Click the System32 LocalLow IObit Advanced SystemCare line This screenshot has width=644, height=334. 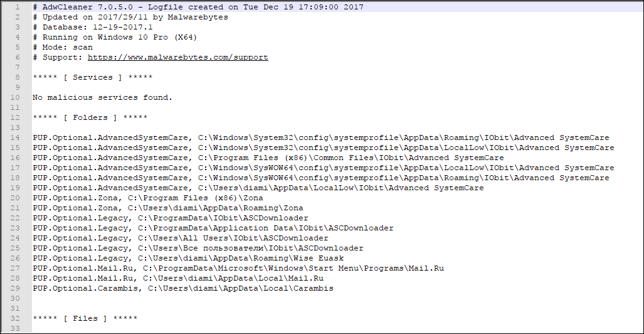coord(324,148)
